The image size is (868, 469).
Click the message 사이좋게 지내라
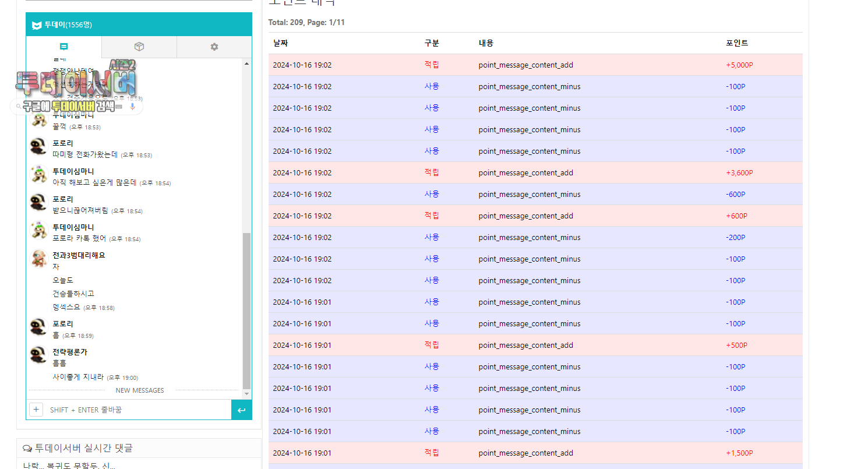point(78,377)
